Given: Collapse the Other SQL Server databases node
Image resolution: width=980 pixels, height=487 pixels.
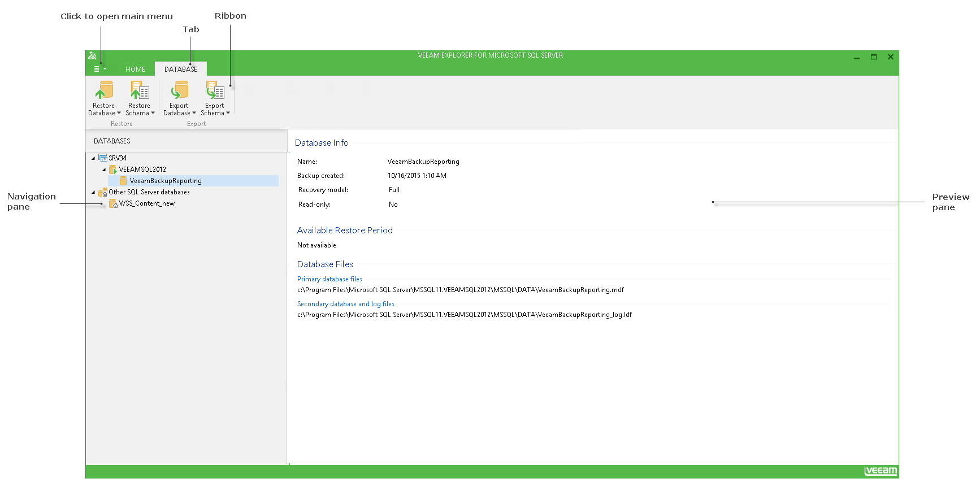Looking at the screenshot, I should point(93,192).
